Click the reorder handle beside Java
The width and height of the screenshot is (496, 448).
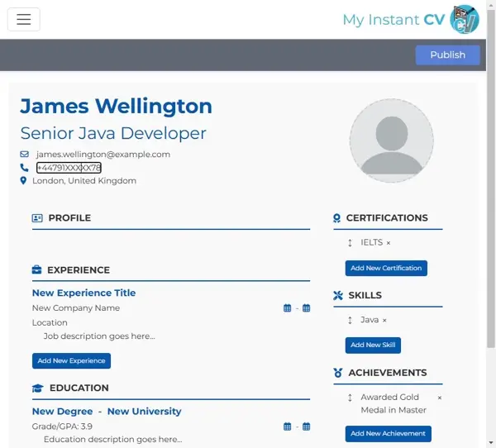pos(350,320)
